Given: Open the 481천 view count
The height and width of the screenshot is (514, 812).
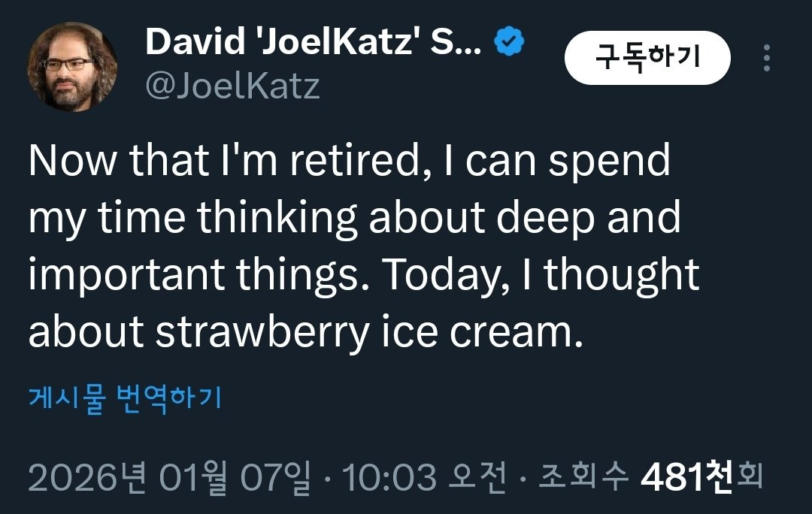Looking at the screenshot, I should pos(686,478).
